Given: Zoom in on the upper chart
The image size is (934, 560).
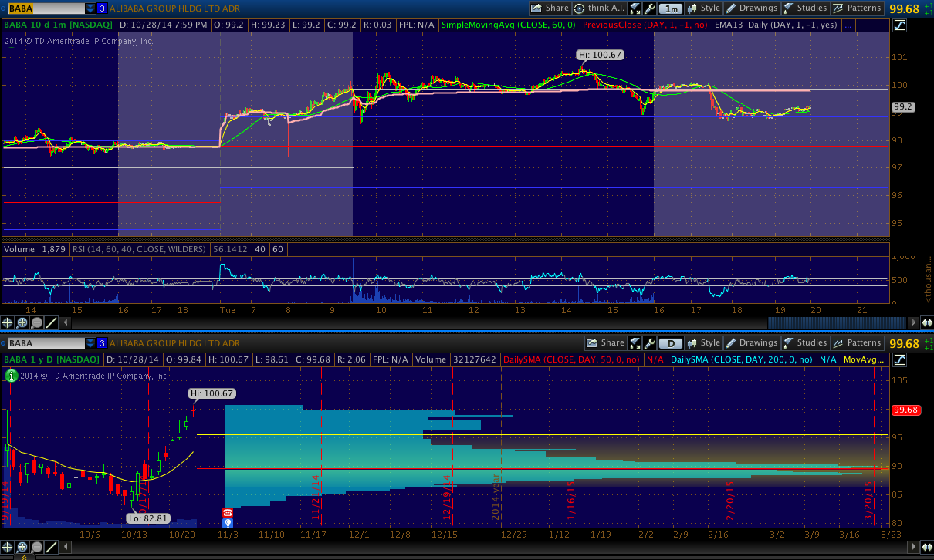Looking at the screenshot, I should [x=22, y=322].
